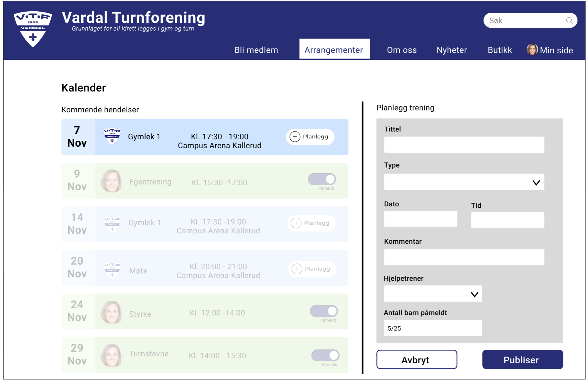Click the profile avatar beside Min side
Viewport: 588px width, 381px height.
click(x=532, y=50)
